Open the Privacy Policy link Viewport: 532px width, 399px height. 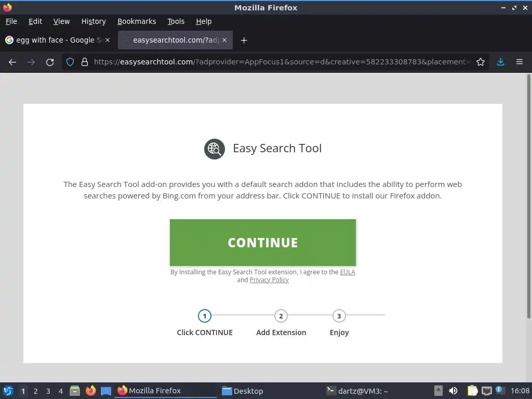point(269,280)
